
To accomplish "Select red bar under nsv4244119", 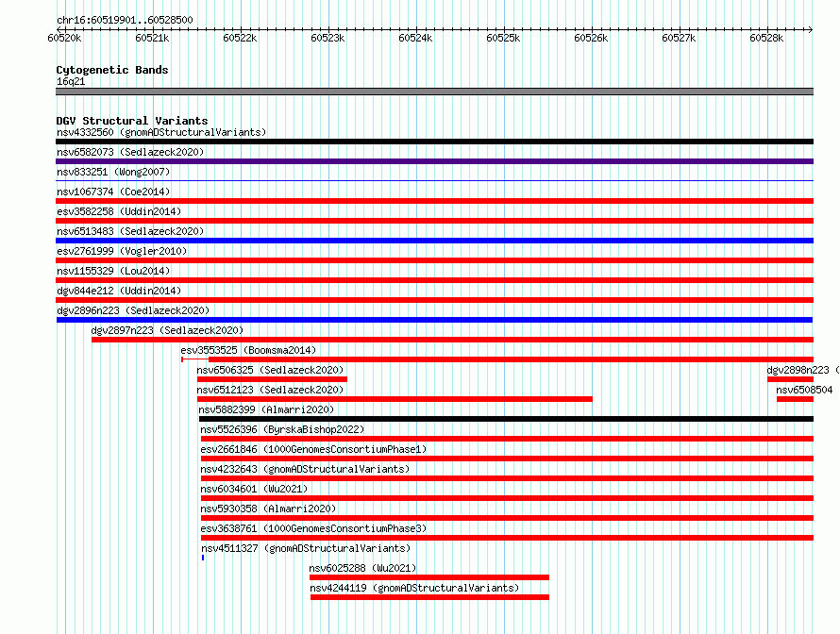I will point(429,597).
